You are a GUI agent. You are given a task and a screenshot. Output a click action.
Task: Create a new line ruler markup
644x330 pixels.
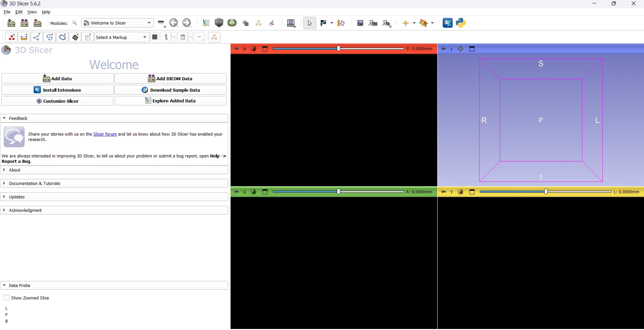point(24,37)
